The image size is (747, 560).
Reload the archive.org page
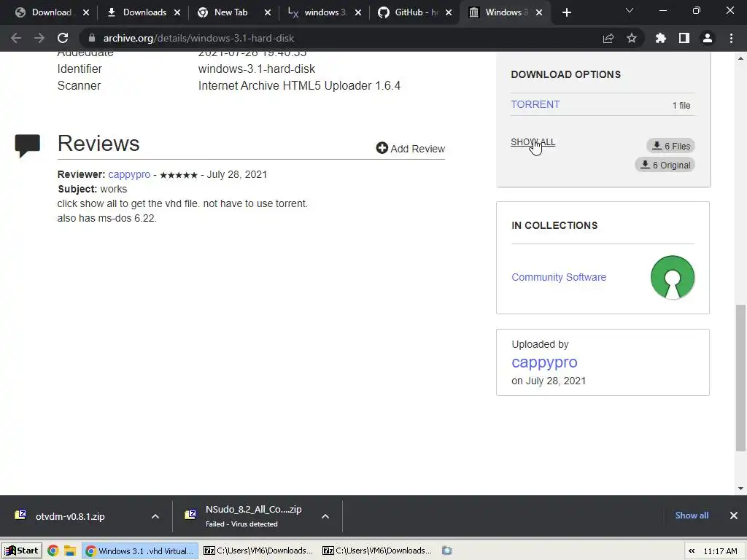point(63,38)
